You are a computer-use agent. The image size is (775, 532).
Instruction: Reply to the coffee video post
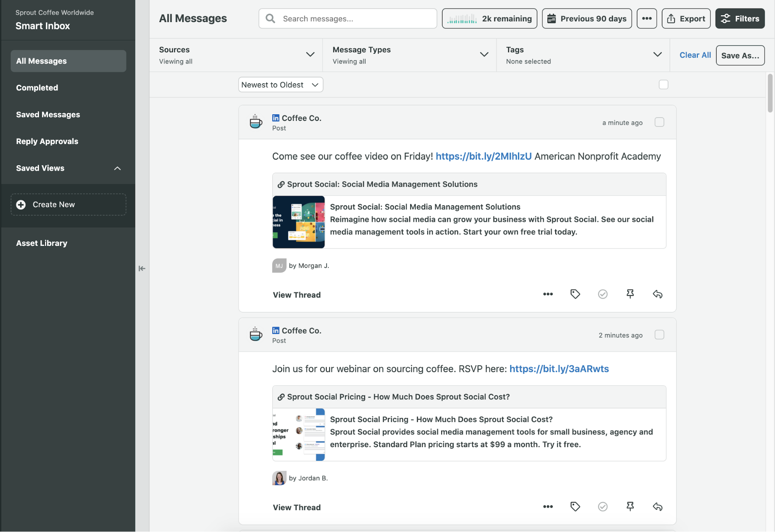[x=658, y=294]
